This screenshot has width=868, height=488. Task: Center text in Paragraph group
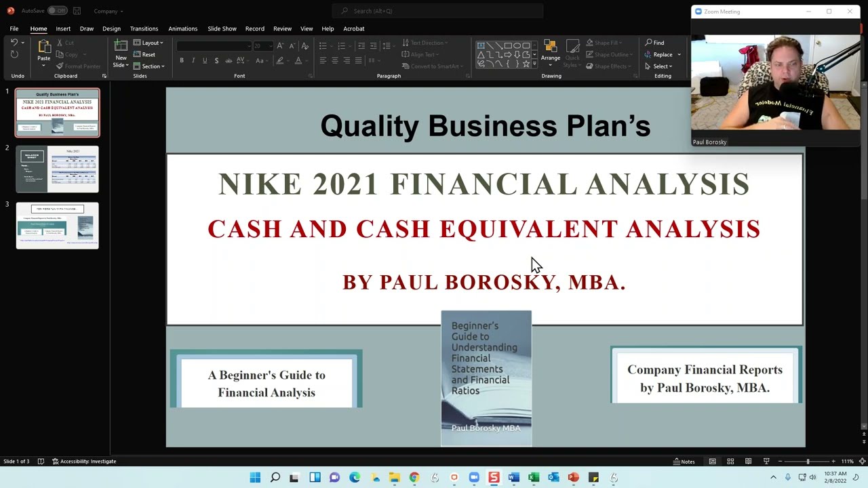(x=335, y=60)
